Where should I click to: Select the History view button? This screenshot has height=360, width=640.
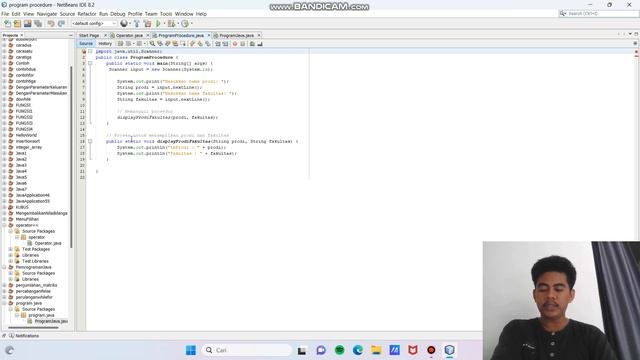105,44
